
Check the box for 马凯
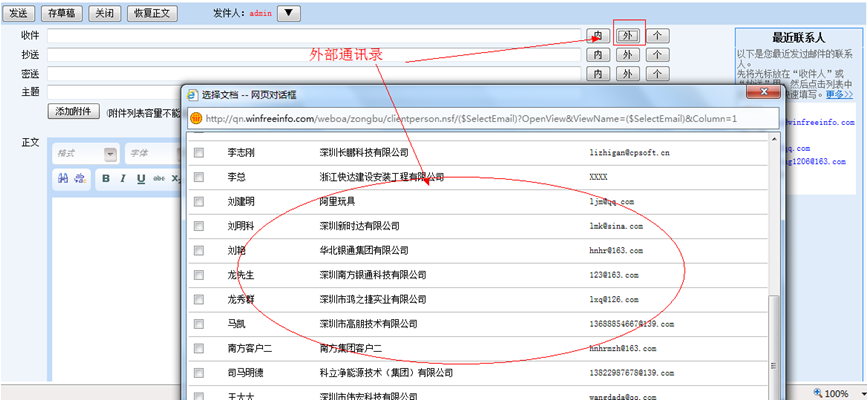click(198, 323)
